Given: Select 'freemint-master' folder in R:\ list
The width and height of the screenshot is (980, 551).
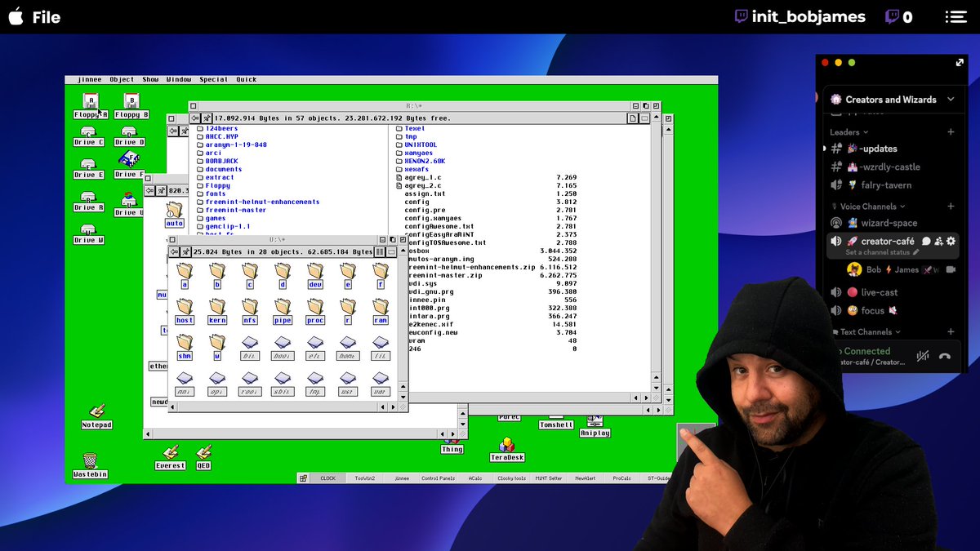Looking at the screenshot, I should (x=236, y=210).
